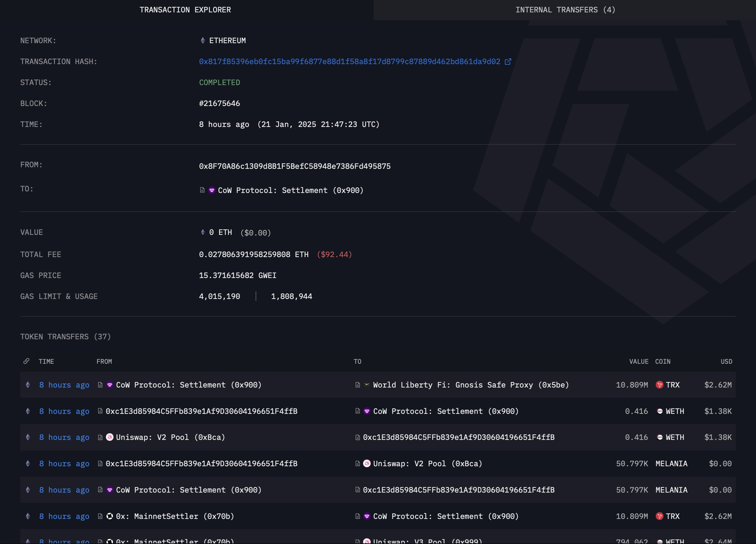Open recipient 0xc1E3d859… in the Uniswap V2 sender row
This screenshot has width=756, height=544.
tap(459, 437)
